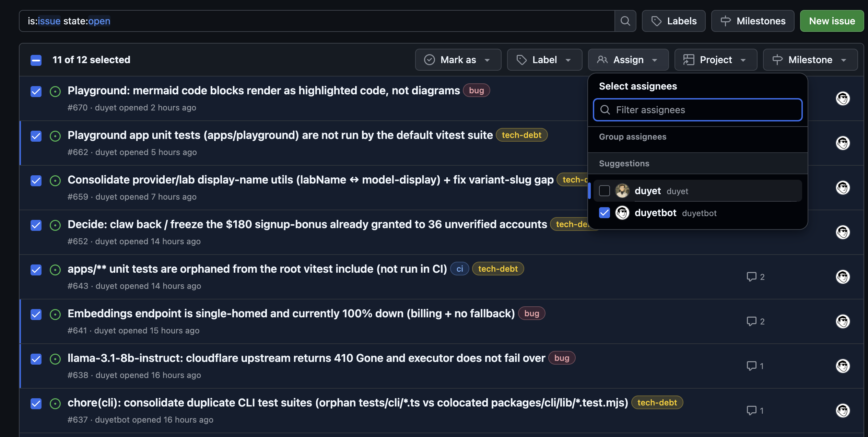Click assignee avatar on issue #641 row
The width and height of the screenshot is (868, 437).
pyautogui.click(x=843, y=321)
